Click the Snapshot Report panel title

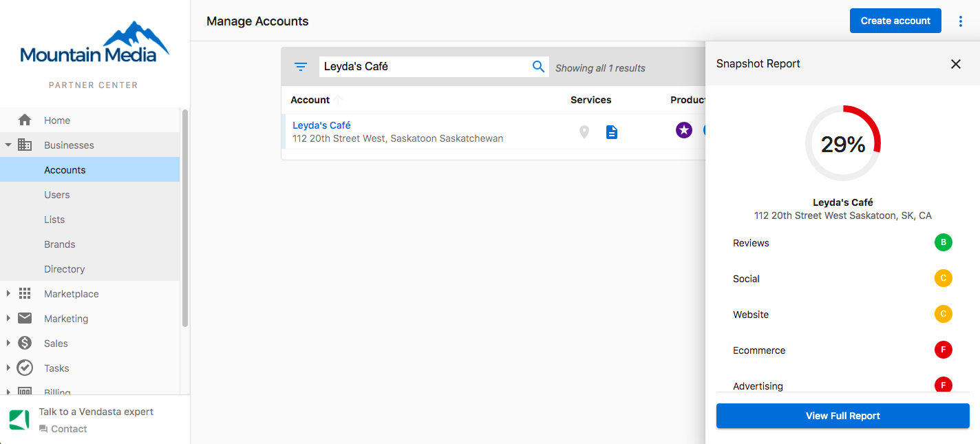click(x=758, y=63)
